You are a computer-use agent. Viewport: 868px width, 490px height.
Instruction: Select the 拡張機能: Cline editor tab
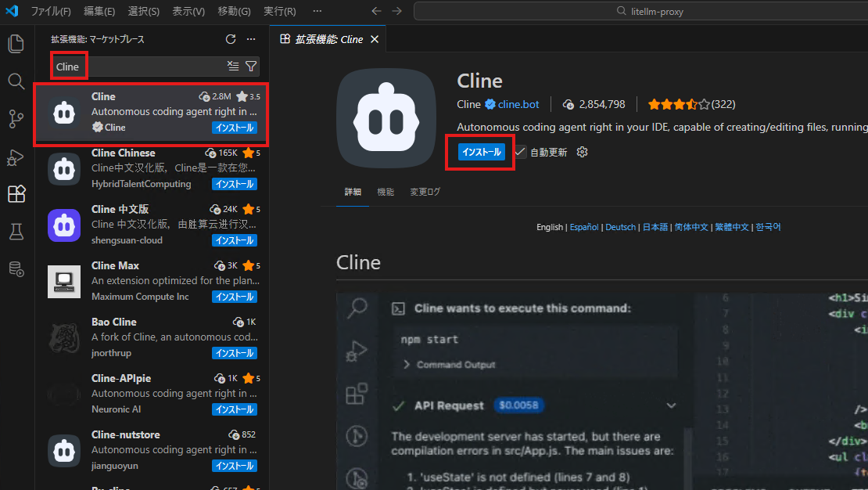(328, 39)
